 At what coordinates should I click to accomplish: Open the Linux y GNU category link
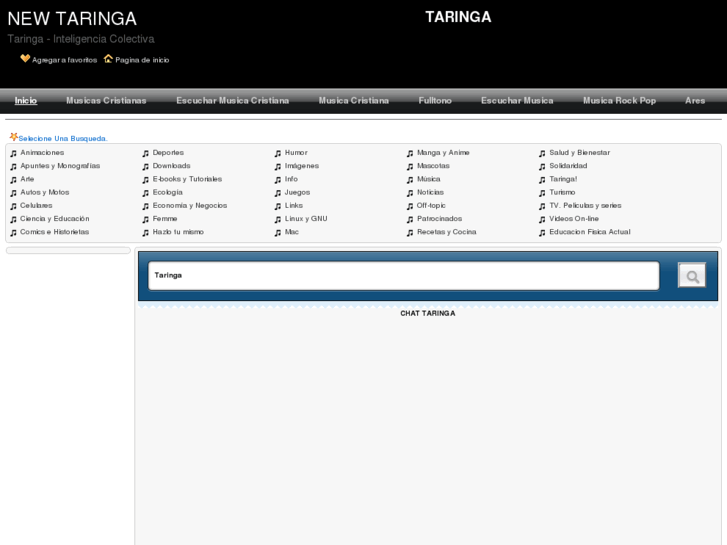306,218
